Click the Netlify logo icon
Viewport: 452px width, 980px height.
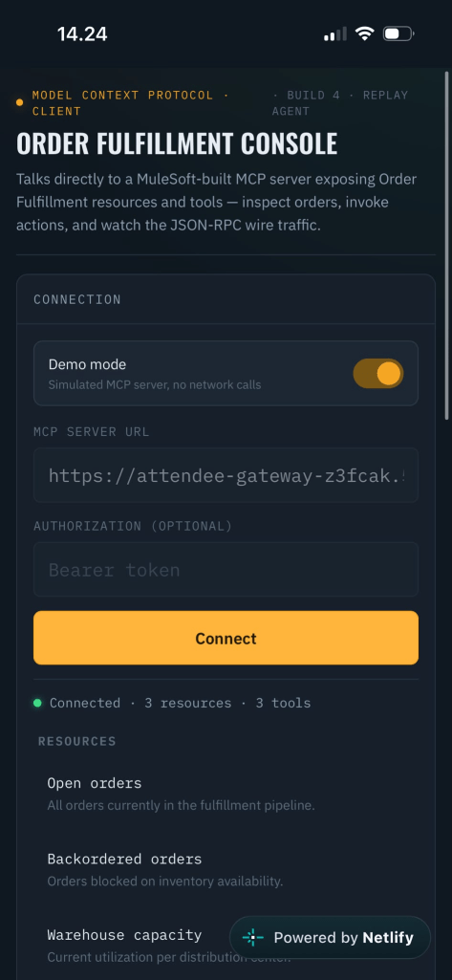click(252, 937)
